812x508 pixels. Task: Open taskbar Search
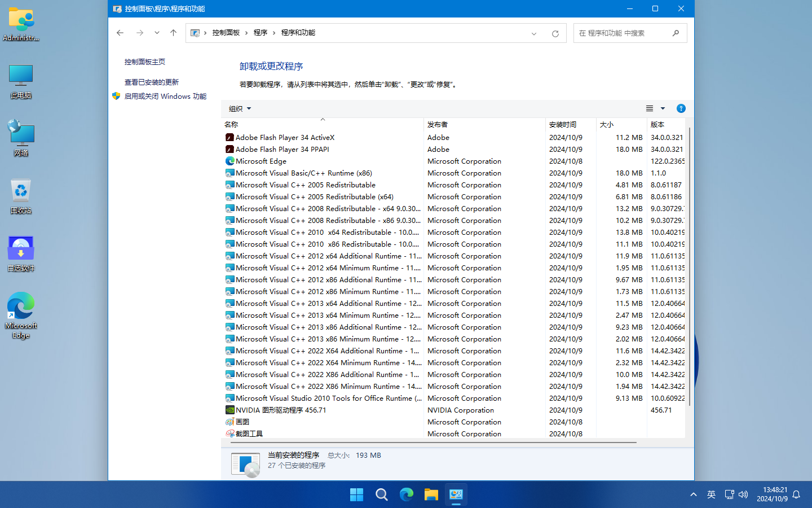click(381, 494)
